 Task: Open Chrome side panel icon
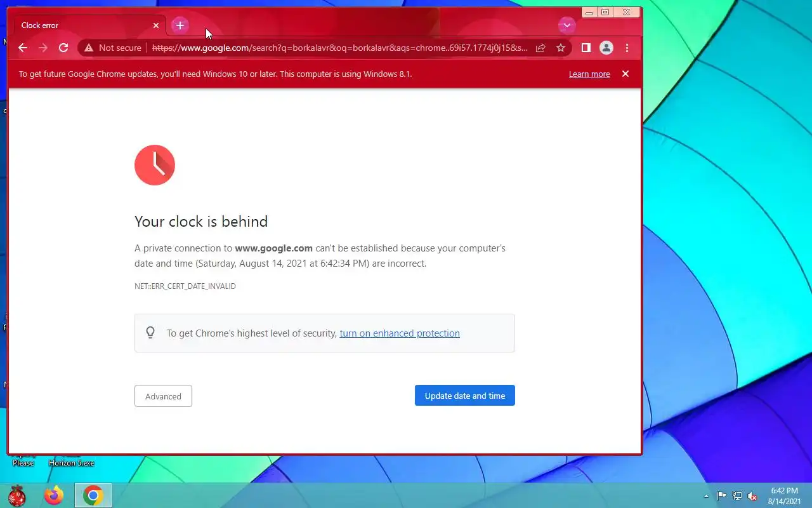tap(586, 48)
